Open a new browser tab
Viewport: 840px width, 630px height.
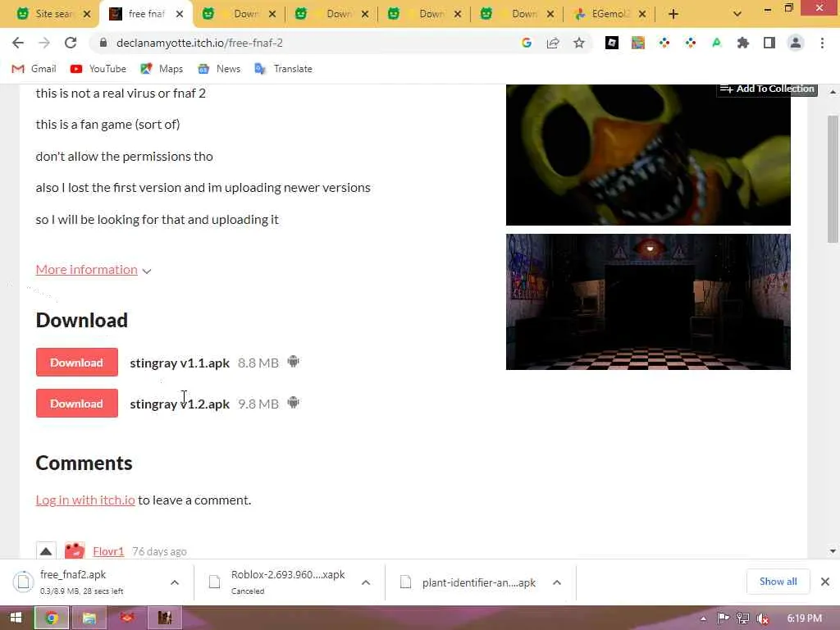[x=673, y=14]
